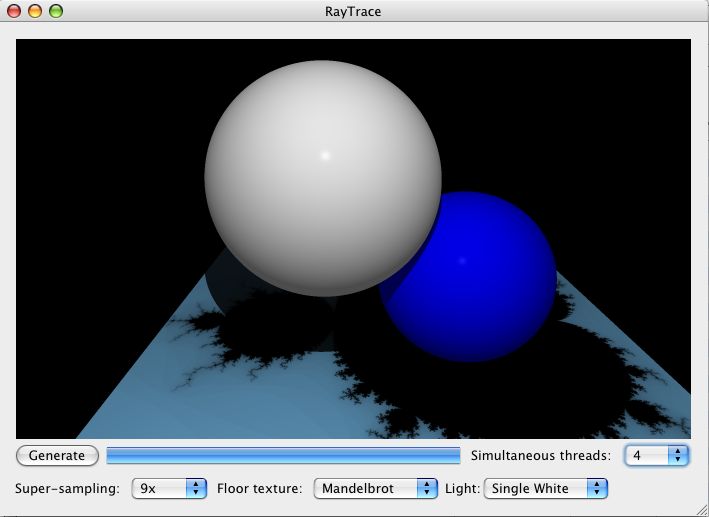The width and height of the screenshot is (709, 517).
Task: Minimize window using the yellow button
Action: (x=35, y=12)
